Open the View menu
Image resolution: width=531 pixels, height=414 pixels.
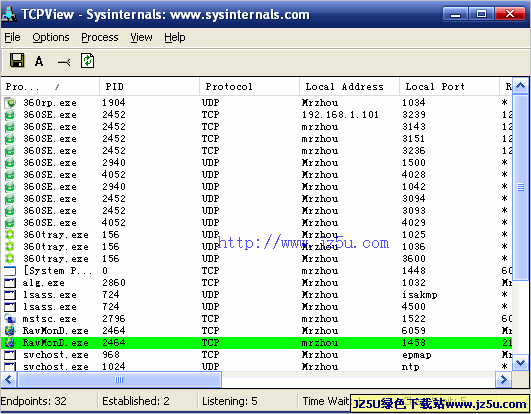pyautogui.click(x=141, y=37)
